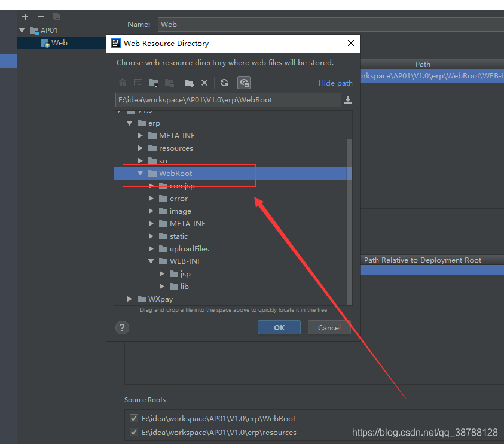Expand the lib folder
504x444 pixels.
[162, 287]
